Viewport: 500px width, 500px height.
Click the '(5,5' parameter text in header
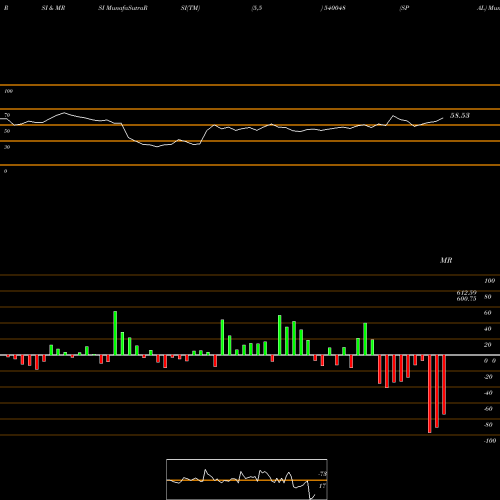[257, 8]
